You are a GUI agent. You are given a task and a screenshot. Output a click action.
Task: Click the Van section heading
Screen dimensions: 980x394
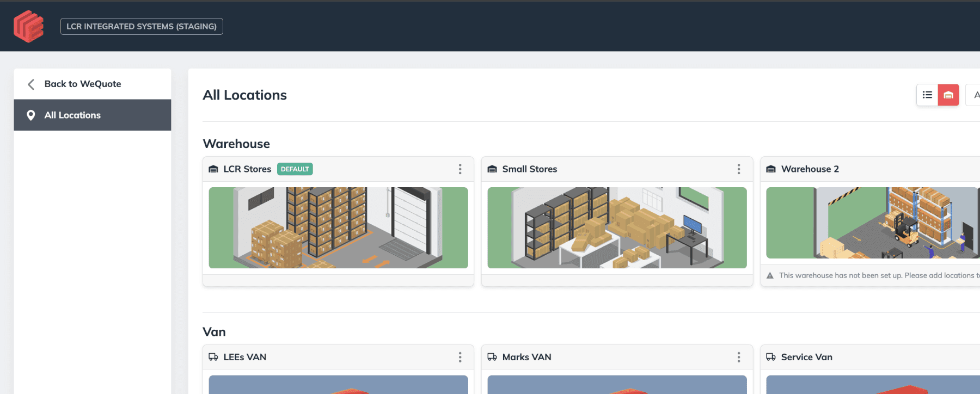[x=214, y=332]
